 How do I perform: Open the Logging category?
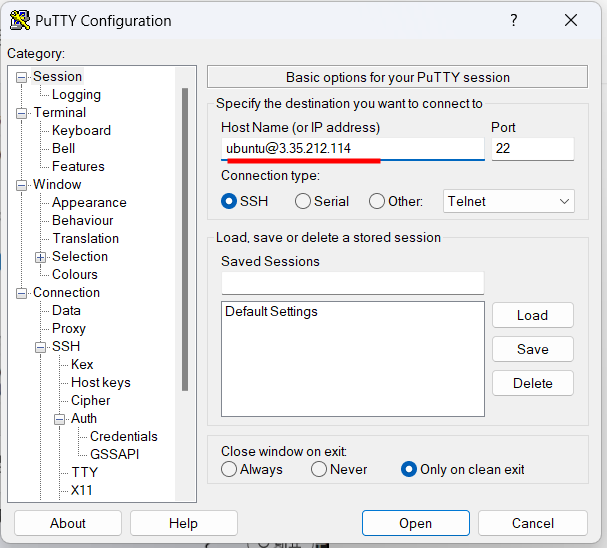click(x=76, y=94)
